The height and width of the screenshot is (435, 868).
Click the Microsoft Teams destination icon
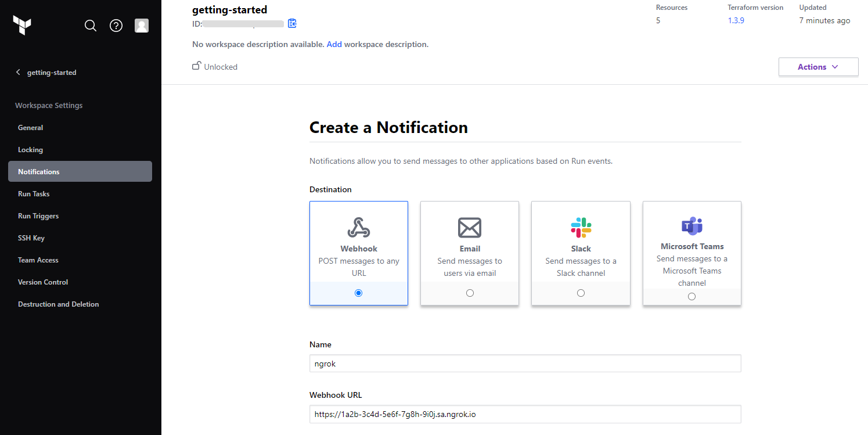691,227
